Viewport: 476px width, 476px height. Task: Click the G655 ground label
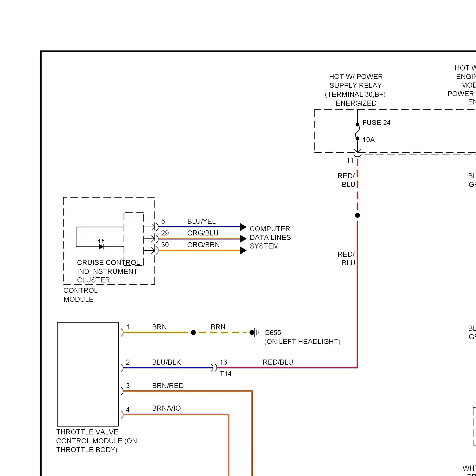[273, 333]
